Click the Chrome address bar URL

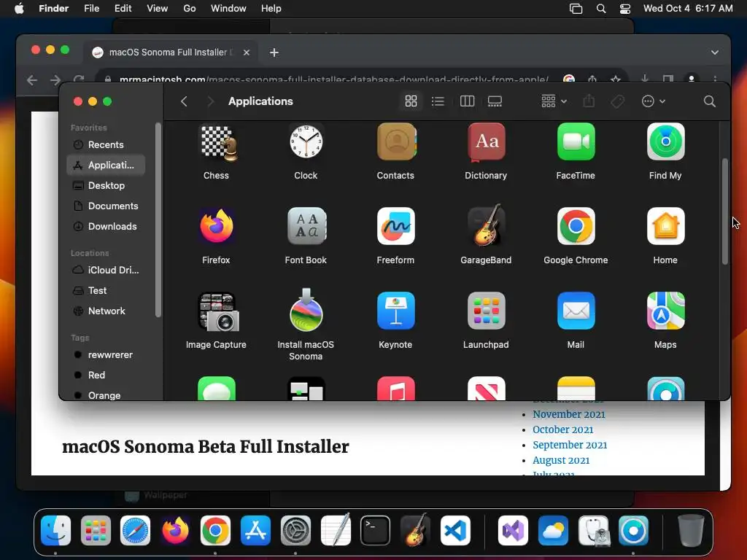(333, 79)
